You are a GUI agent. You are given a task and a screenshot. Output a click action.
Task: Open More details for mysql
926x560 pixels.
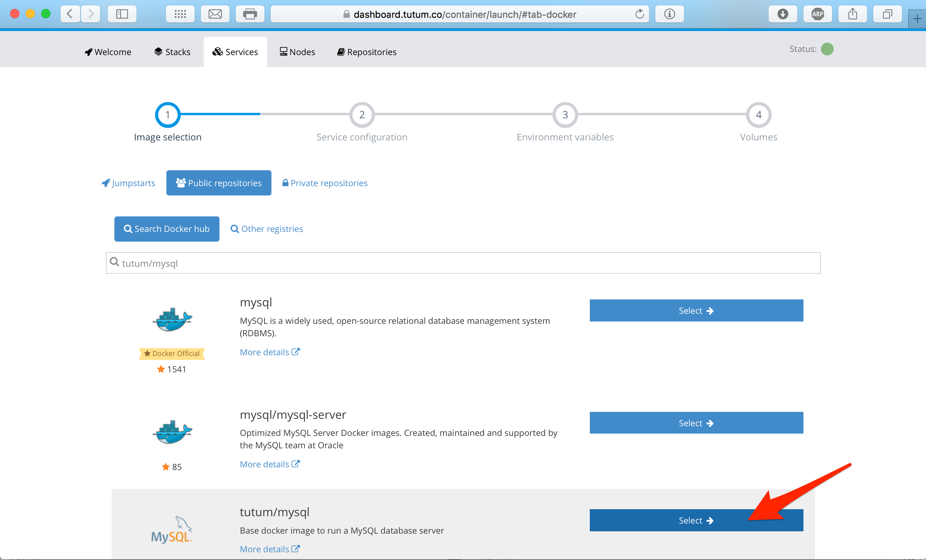[270, 352]
